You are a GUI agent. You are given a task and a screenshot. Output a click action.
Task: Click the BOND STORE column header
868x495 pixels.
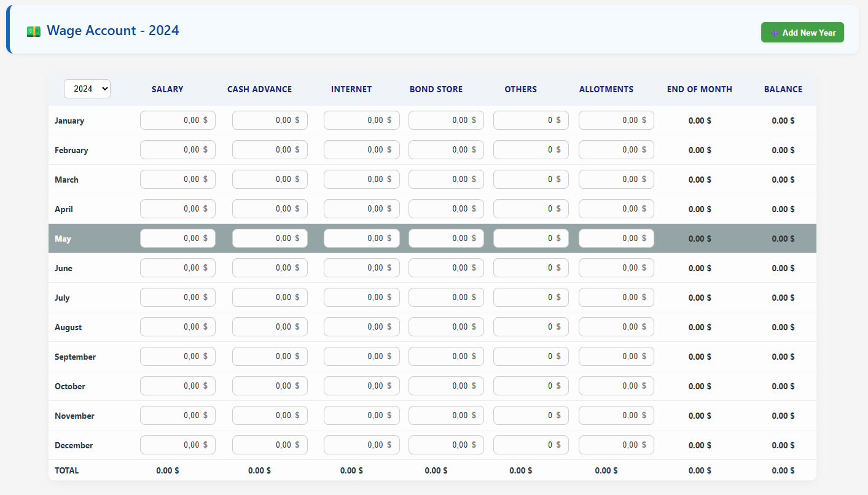[x=436, y=89]
